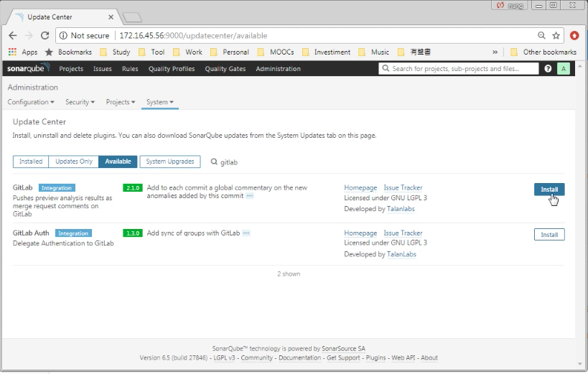The height and width of the screenshot is (374, 588).
Task: Open TalanLabs link for GitLab Auth
Action: 401,254
